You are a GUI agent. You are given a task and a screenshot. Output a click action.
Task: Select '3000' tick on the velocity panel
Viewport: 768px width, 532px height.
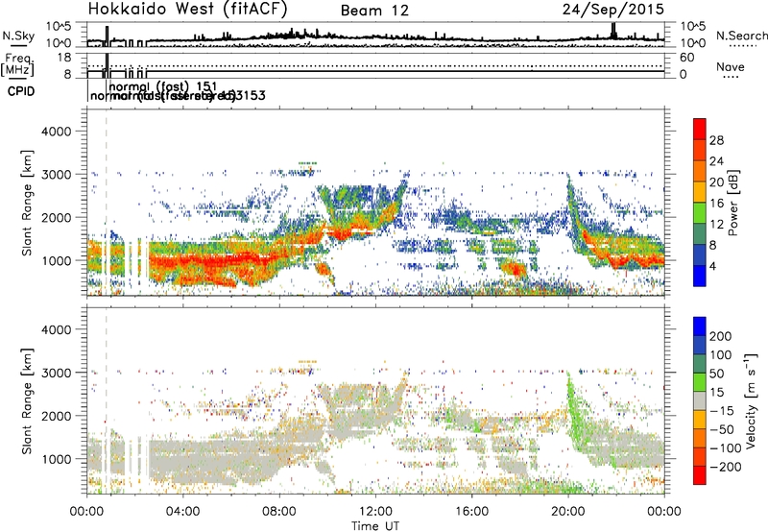click(x=56, y=373)
